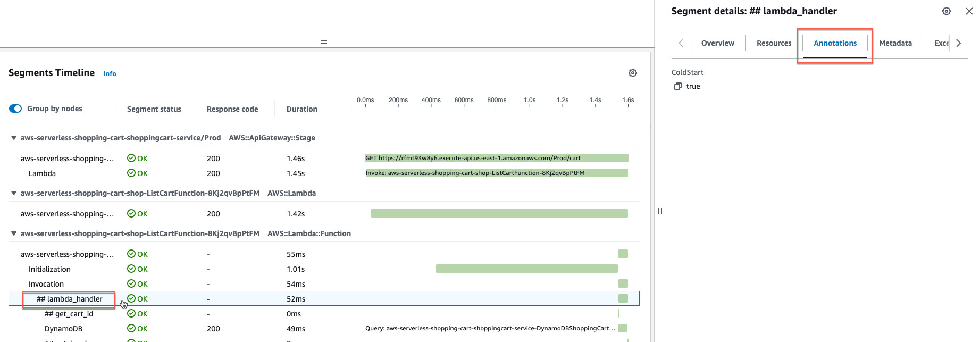Click the 49ms DynamoDB duration value
980x342 pixels.
pos(296,329)
